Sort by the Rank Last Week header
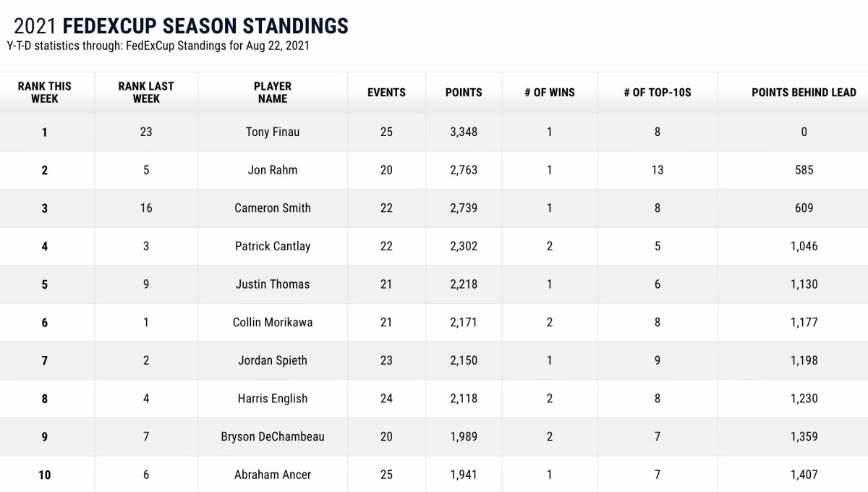 (x=146, y=92)
